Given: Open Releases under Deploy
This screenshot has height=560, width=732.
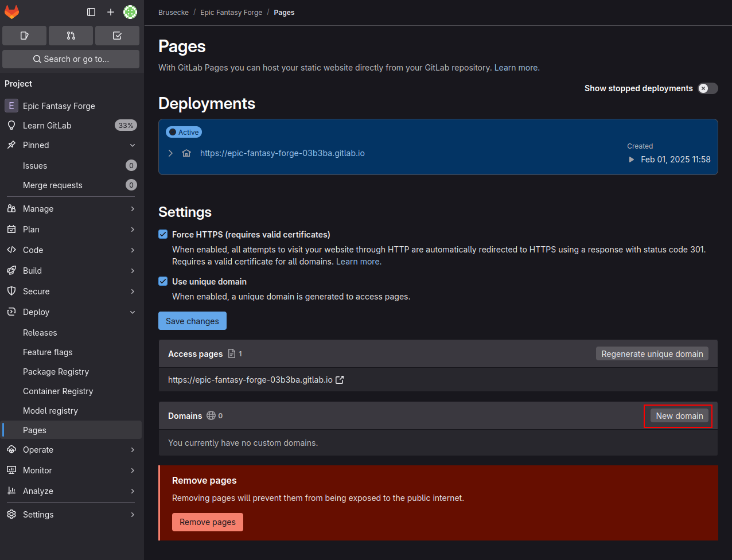Looking at the screenshot, I should point(72,333).
